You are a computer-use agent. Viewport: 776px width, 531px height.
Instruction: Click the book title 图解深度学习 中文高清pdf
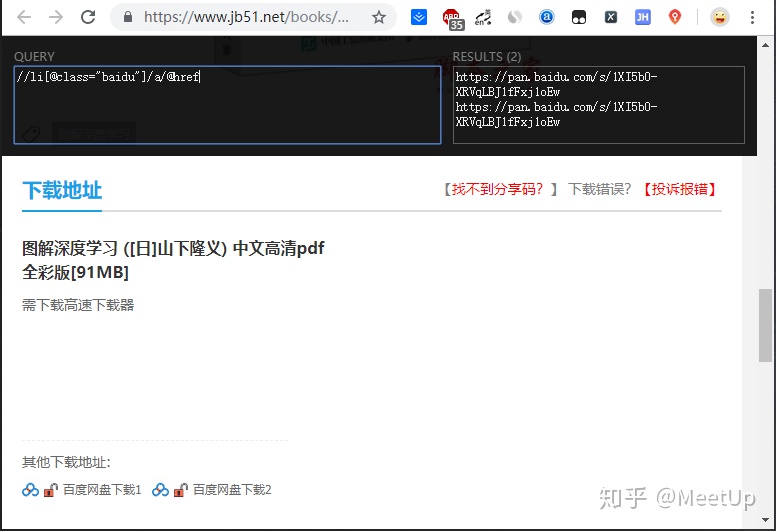click(x=173, y=260)
